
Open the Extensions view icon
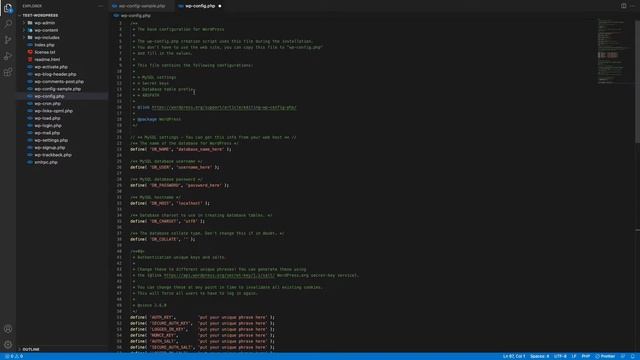point(8,72)
